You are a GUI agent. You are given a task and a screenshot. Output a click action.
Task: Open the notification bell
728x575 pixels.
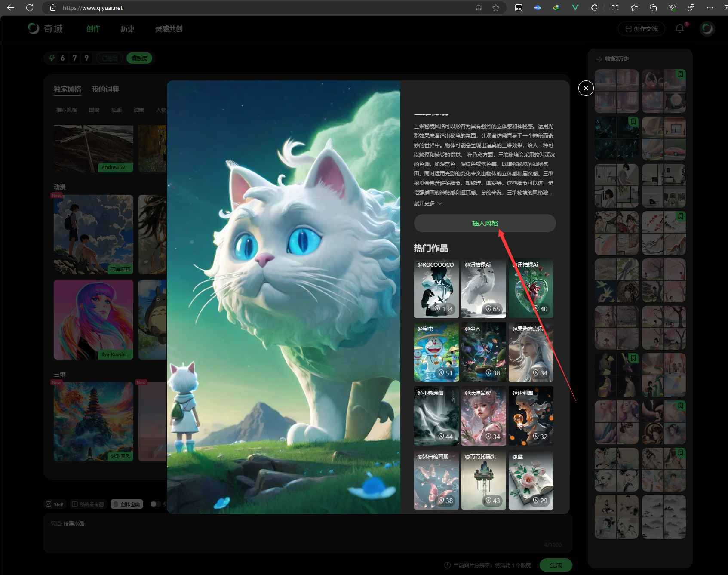click(680, 28)
